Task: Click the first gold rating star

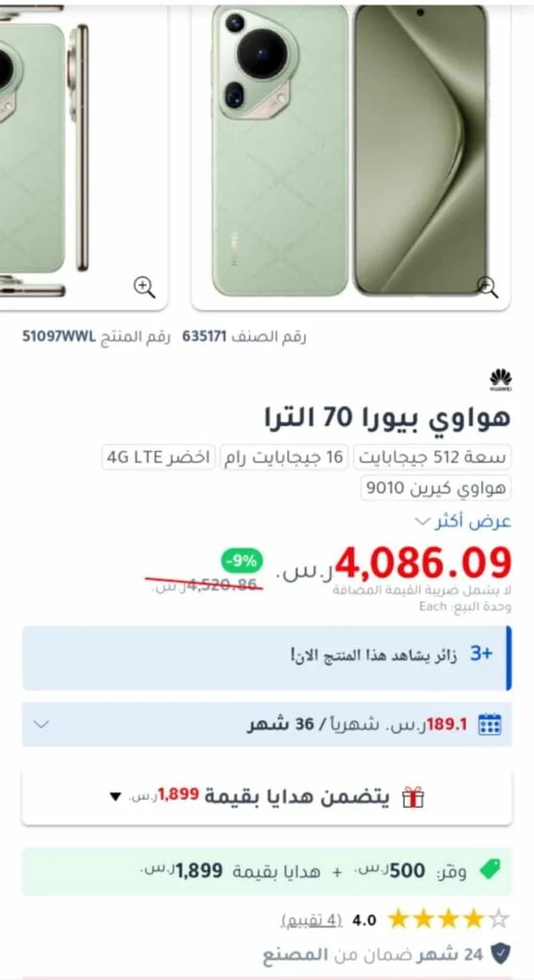Action: click(x=399, y=919)
